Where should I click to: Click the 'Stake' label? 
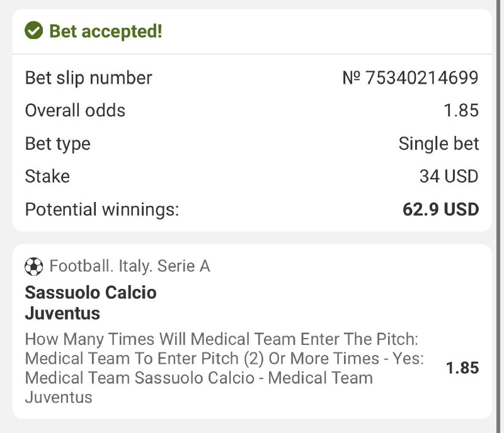click(x=47, y=176)
